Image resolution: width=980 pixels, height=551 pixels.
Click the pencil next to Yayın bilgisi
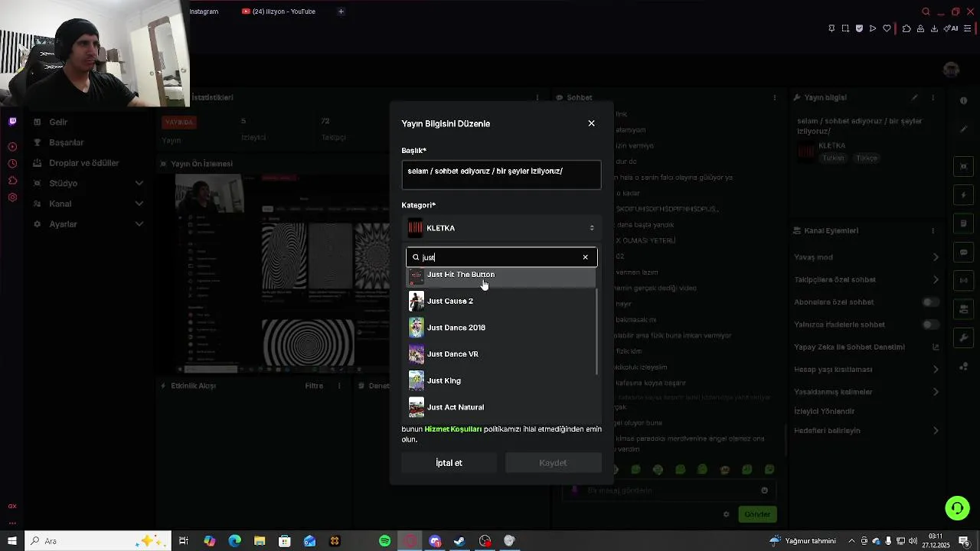point(914,98)
